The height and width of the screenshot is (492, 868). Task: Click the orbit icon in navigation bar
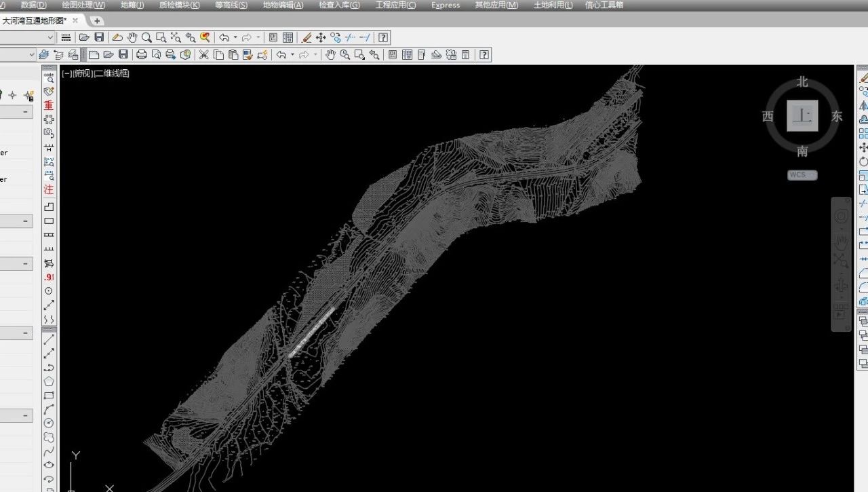click(841, 284)
